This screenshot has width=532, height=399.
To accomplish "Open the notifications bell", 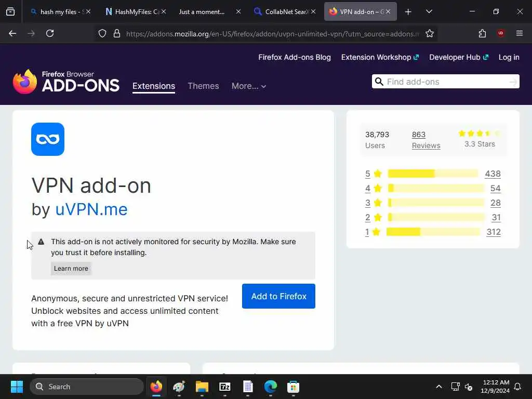I will [x=517, y=387].
